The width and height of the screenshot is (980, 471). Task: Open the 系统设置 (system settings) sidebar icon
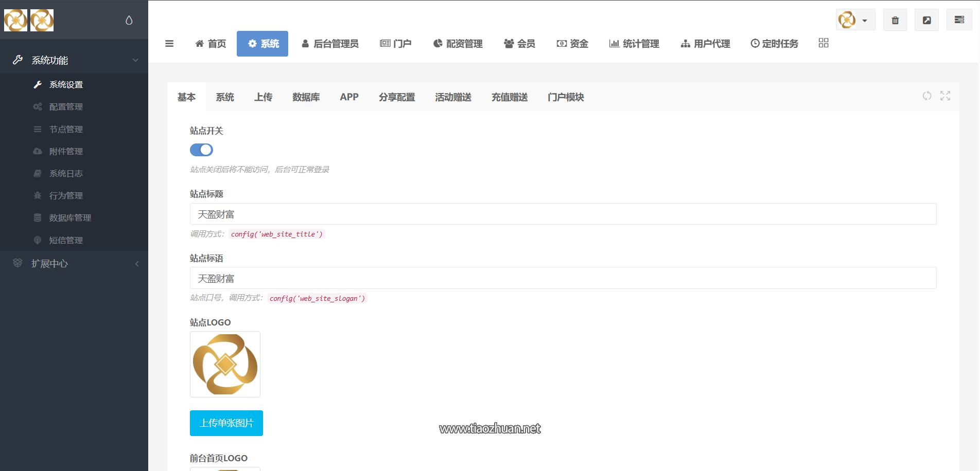click(x=38, y=84)
